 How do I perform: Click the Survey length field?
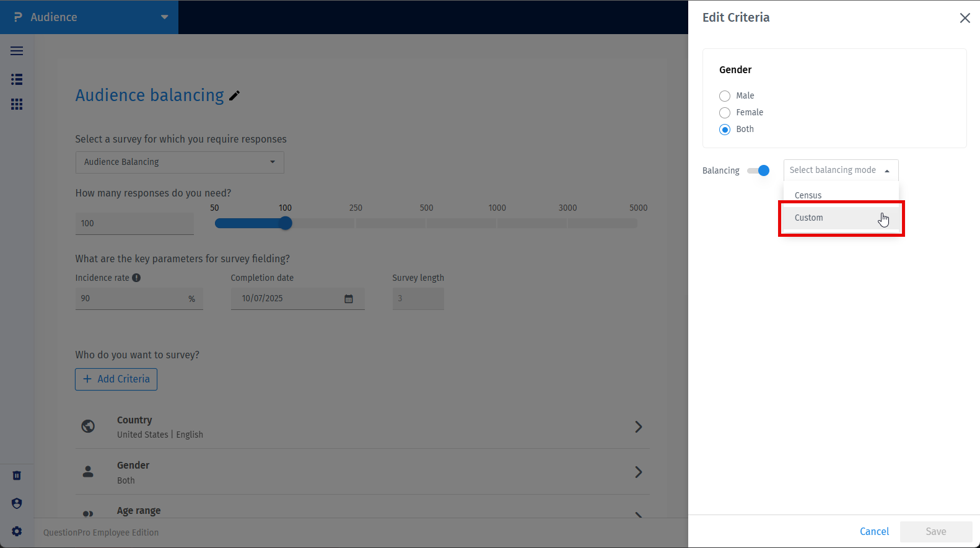[x=418, y=299]
